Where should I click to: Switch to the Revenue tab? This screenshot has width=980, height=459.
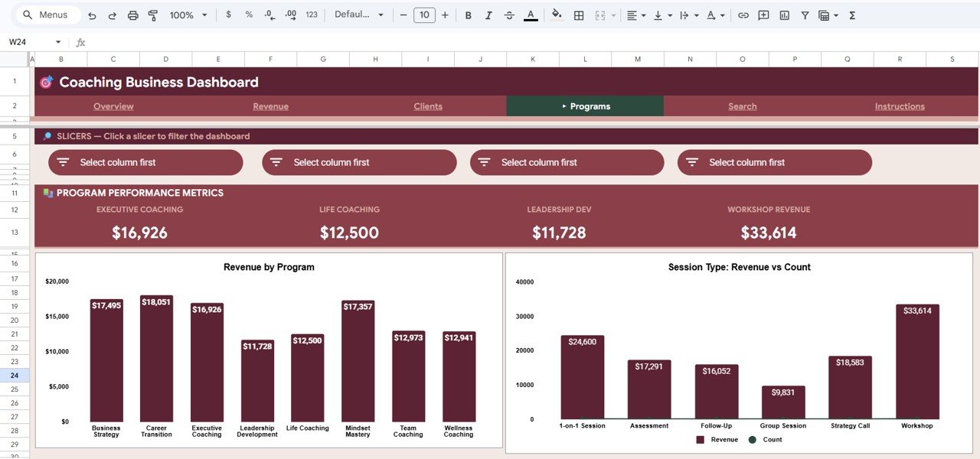(x=270, y=106)
